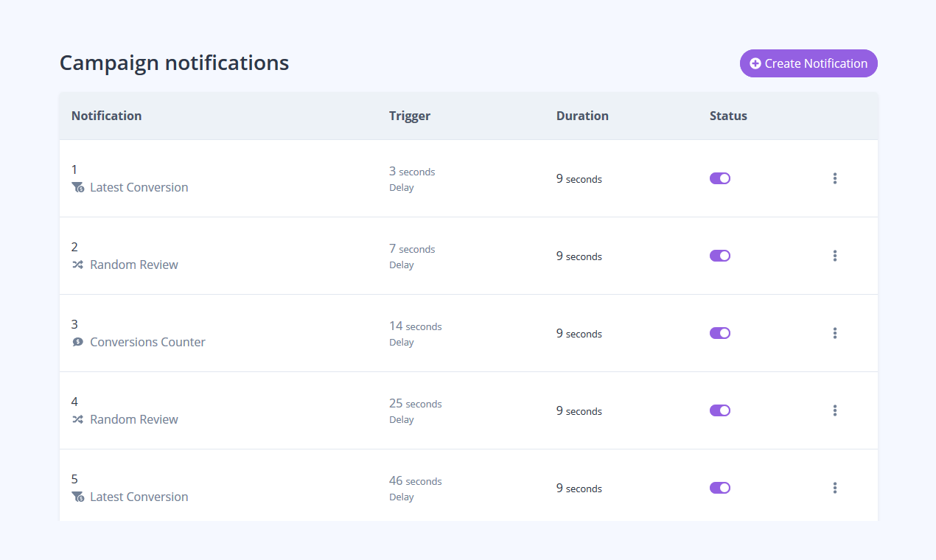The image size is (936, 560).
Task: Click the shuffle icon beside Random Review in row 4
Action: click(77, 419)
